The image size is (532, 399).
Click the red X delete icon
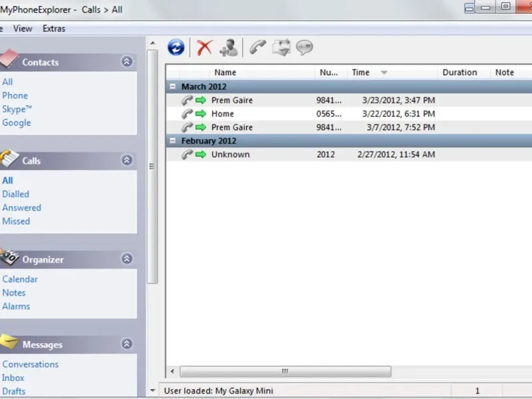[204, 47]
